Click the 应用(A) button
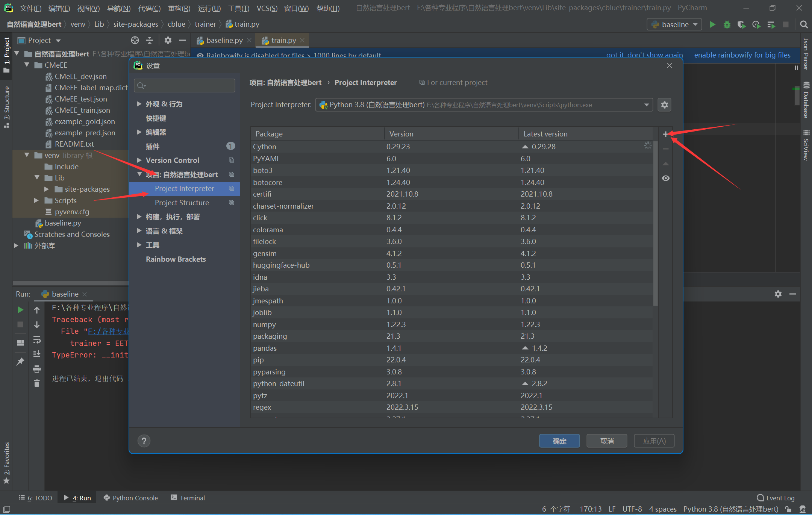Viewport: 812px width, 515px height. click(654, 441)
